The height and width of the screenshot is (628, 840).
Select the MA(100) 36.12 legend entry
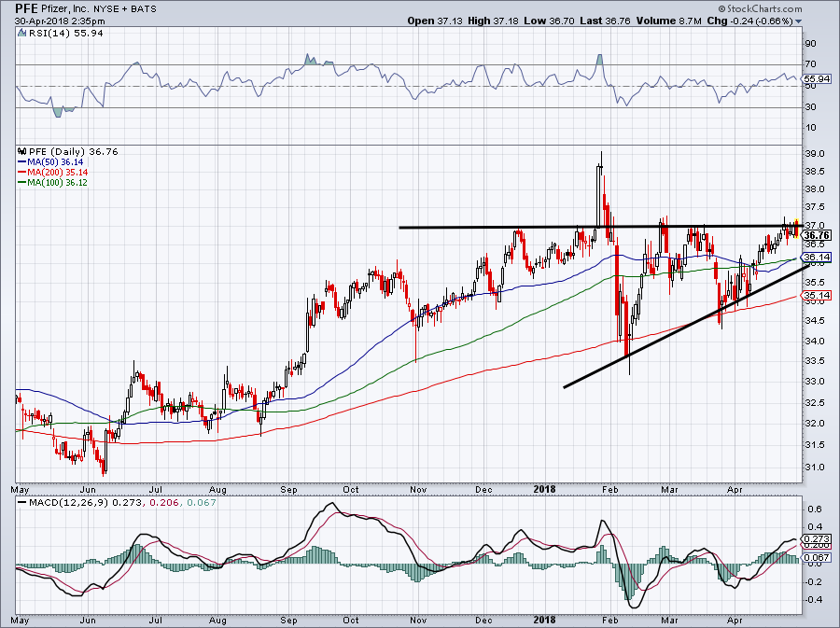(52, 183)
